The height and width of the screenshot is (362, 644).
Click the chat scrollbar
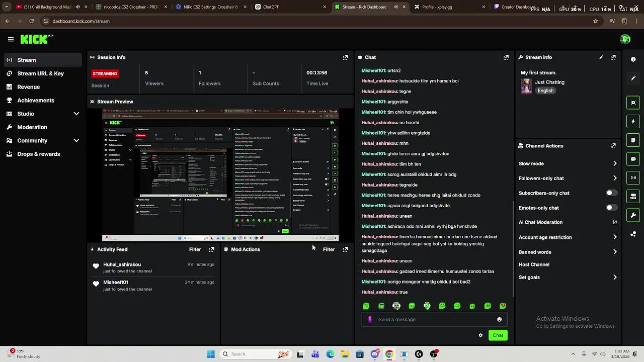pos(513,249)
